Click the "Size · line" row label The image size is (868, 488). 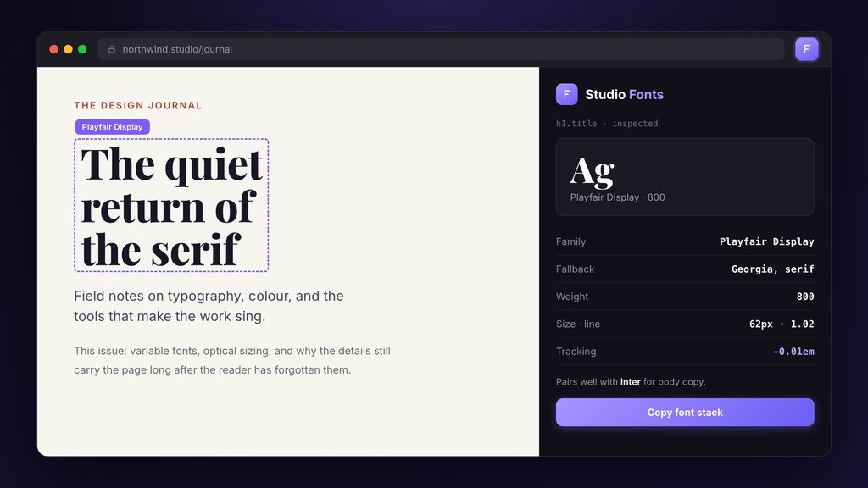point(578,324)
